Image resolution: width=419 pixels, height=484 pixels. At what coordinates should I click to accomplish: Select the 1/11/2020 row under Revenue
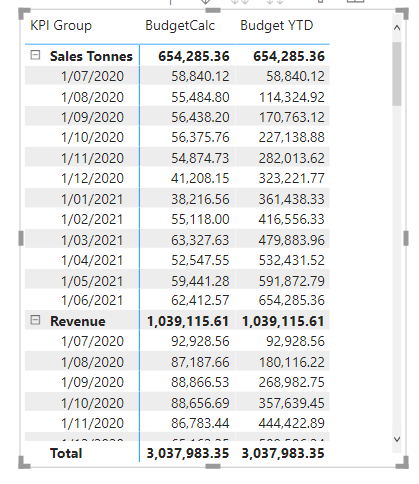point(177,423)
